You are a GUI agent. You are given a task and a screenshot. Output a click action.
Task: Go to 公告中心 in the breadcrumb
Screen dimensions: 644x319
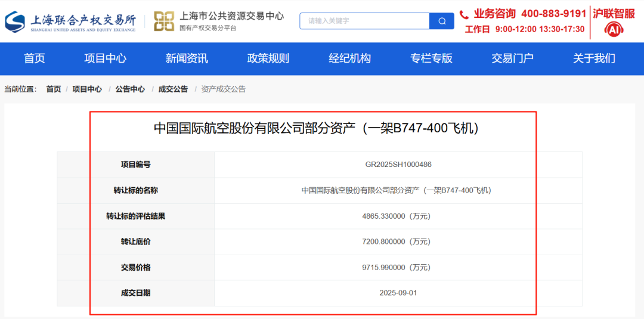tap(130, 89)
